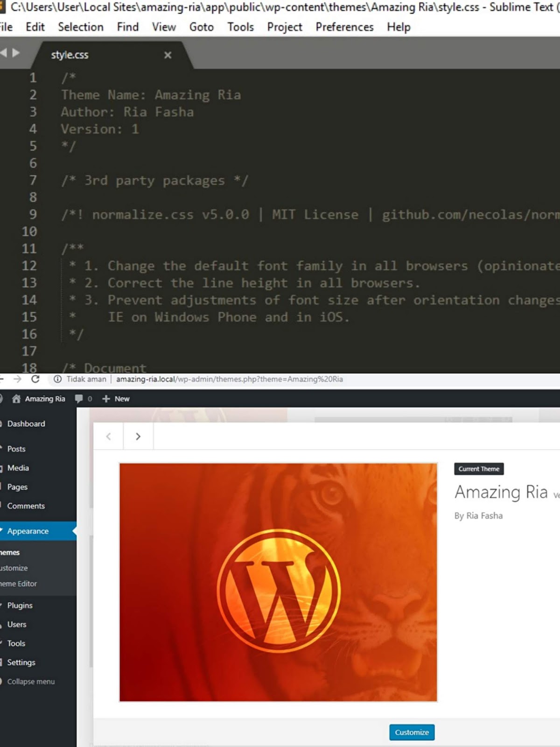Go forward in the browser
This screenshot has height=747, width=560.
(x=18, y=379)
